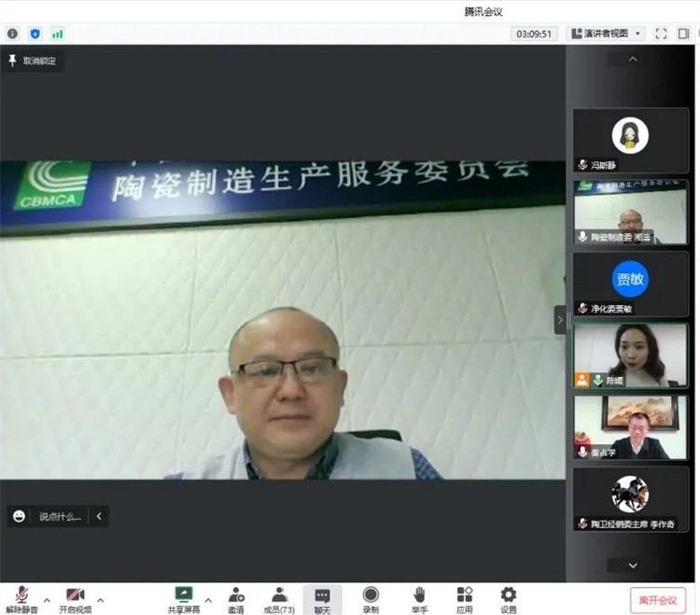Click mic icon on 李作奇 tile
700x615 pixels.
pos(582,524)
